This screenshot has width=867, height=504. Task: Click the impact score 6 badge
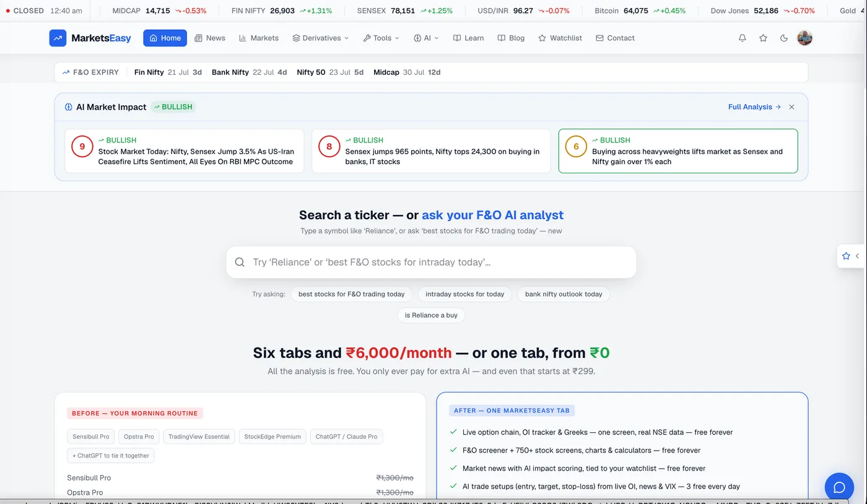[x=576, y=147]
